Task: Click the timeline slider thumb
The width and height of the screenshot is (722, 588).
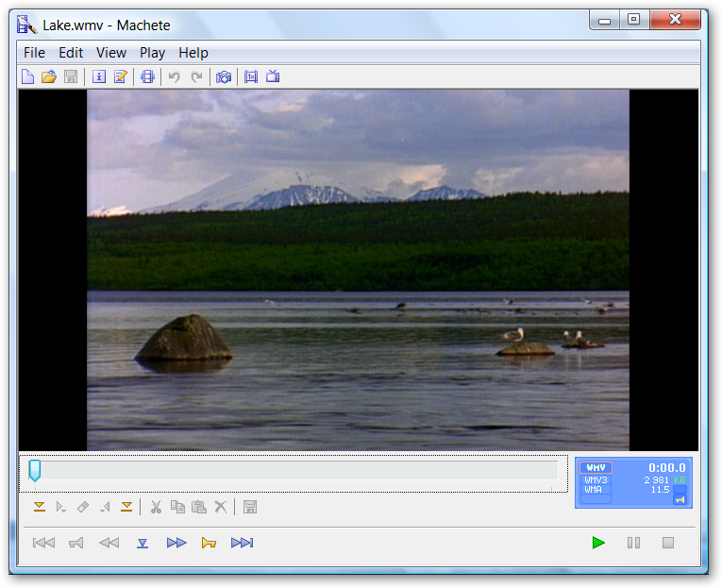Action: [35, 471]
